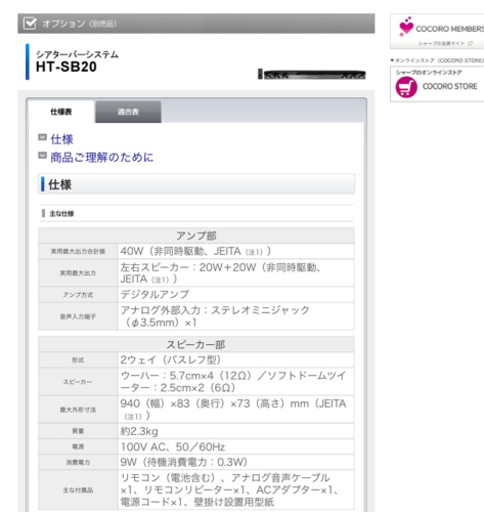
Task: Click the オプション (別売品) header text
Action: (x=79, y=24)
